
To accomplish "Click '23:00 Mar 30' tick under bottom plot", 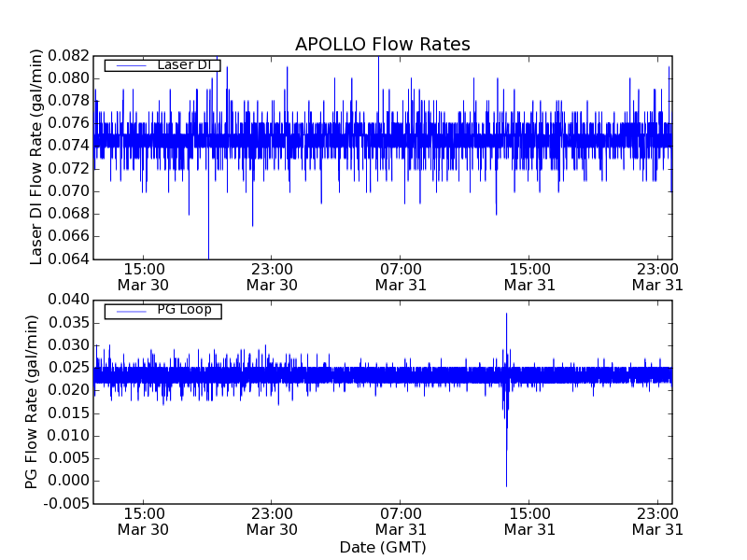I will pyautogui.click(x=272, y=521).
